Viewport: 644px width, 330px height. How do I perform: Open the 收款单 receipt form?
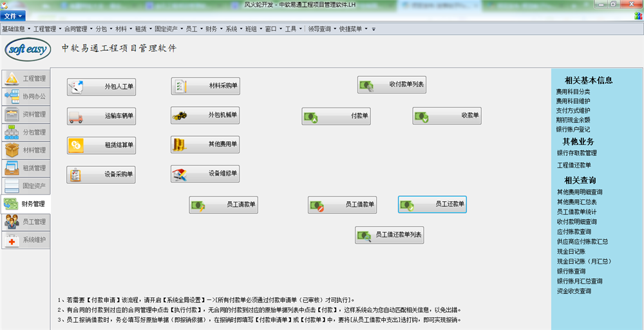pyautogui.click(x=447, y=116)
